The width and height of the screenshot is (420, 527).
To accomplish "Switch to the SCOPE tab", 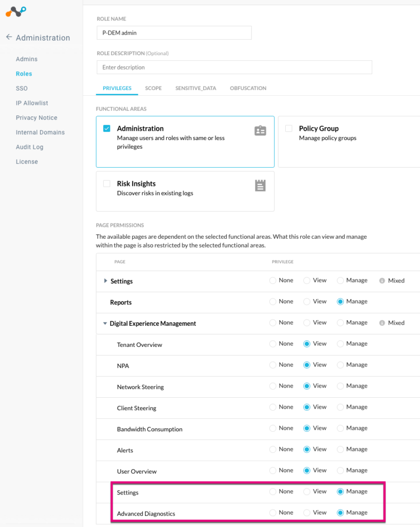I will coord(153,88).
